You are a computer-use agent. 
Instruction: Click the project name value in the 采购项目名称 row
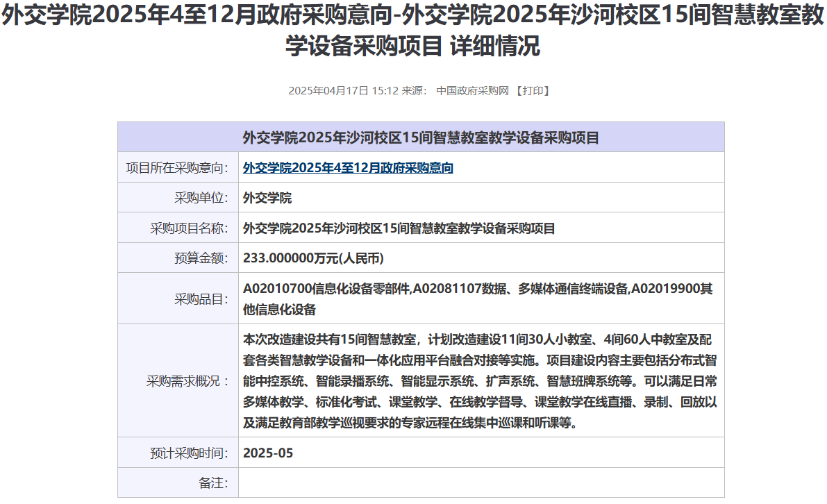tap(399, 228)
